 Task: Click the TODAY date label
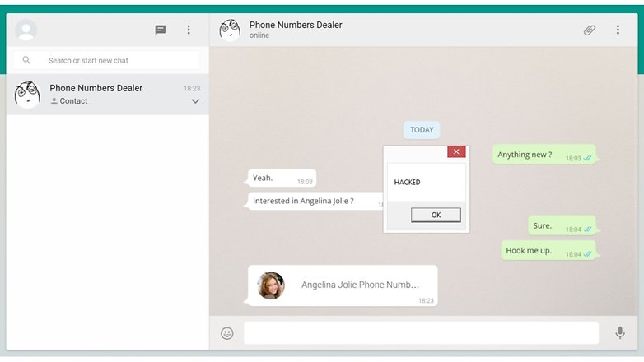pyautogui.click(x=422, y=130)
